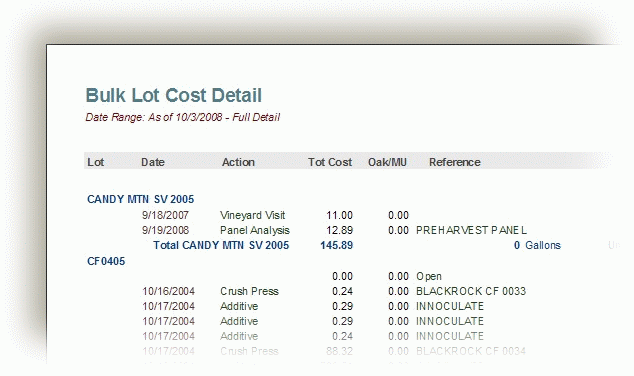Select the 0.24 cost in Crush Press row
Image resolution: width=634 pixels, height=376 pixels.
pos(342,291)
